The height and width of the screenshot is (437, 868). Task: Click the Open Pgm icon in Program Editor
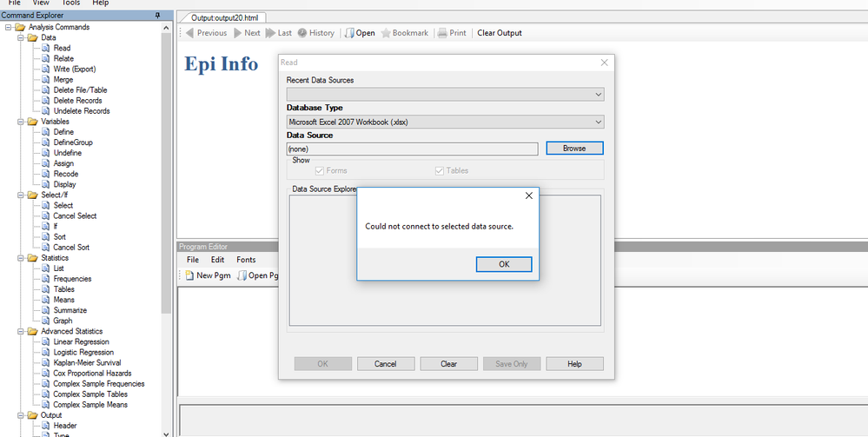pyautogui.click(x=242, y=275)
